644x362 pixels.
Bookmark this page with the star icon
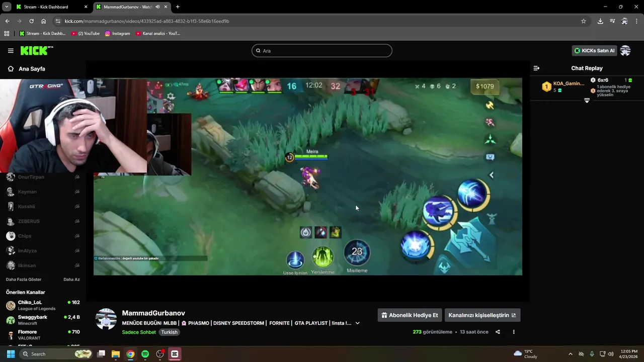coord(584,21)
